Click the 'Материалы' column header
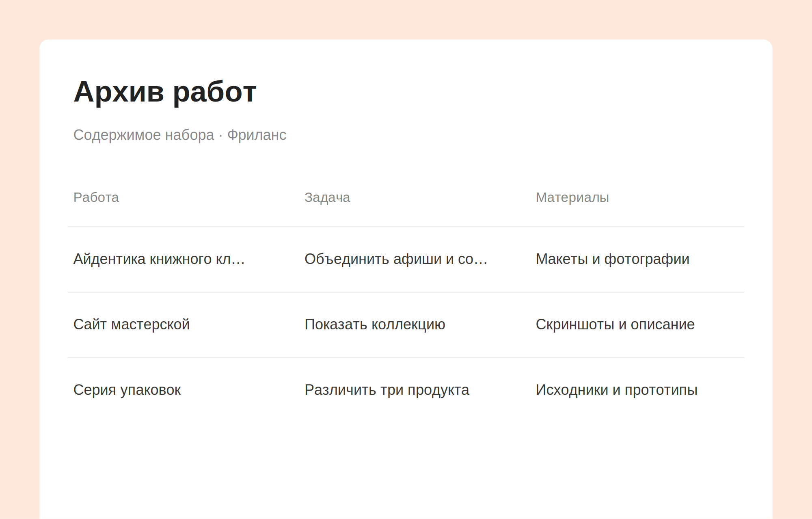The width and height of the screenshot is (812, 519). click(572, 197)
